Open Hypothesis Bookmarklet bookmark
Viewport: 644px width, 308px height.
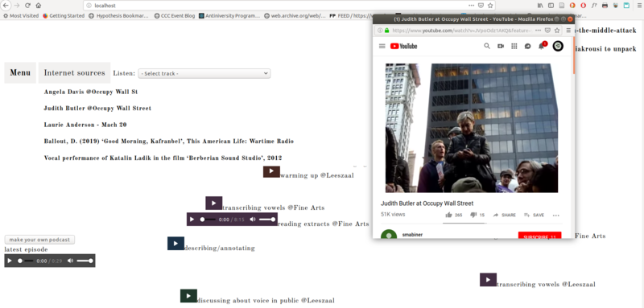(119, 16)
